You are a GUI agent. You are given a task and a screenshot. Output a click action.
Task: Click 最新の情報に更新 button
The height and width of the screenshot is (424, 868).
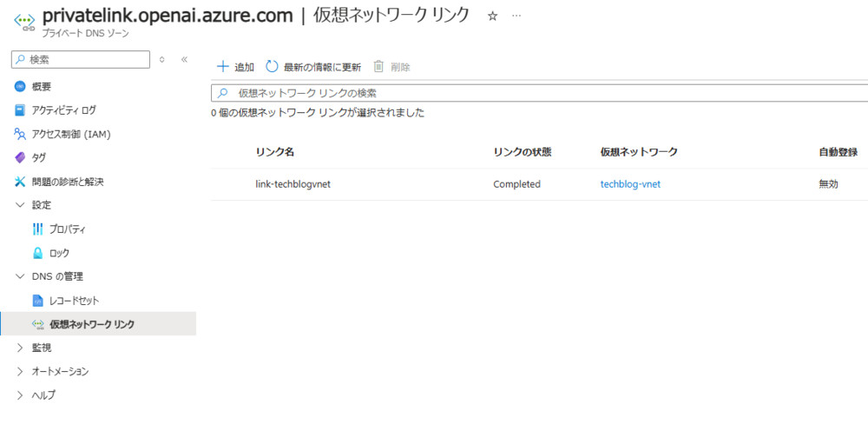pyautogui.click(x=313, y=67)
